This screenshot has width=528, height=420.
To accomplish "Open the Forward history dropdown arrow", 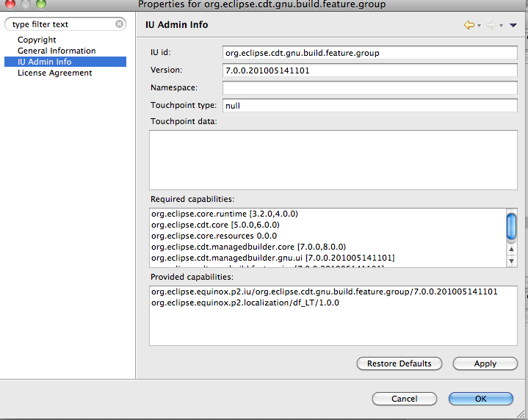I will point(501,25).
